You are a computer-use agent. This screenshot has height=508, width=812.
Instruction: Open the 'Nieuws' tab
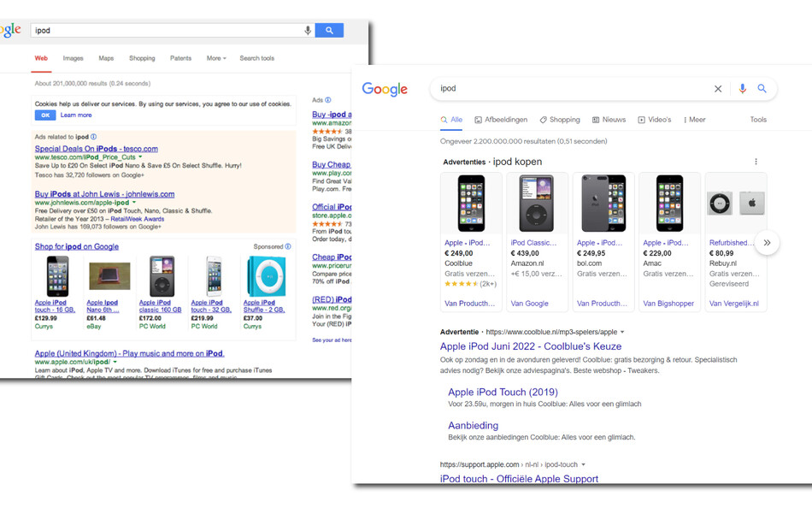coord(609,120)
